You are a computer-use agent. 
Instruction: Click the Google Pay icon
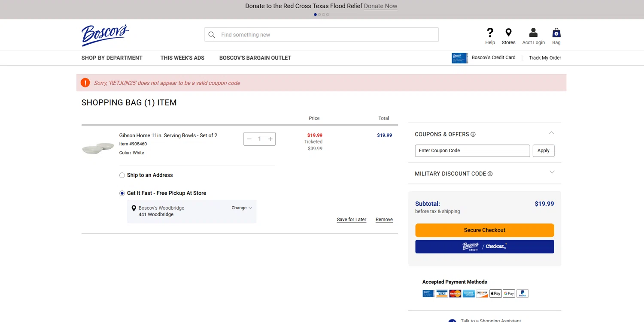tap(509, 294)
